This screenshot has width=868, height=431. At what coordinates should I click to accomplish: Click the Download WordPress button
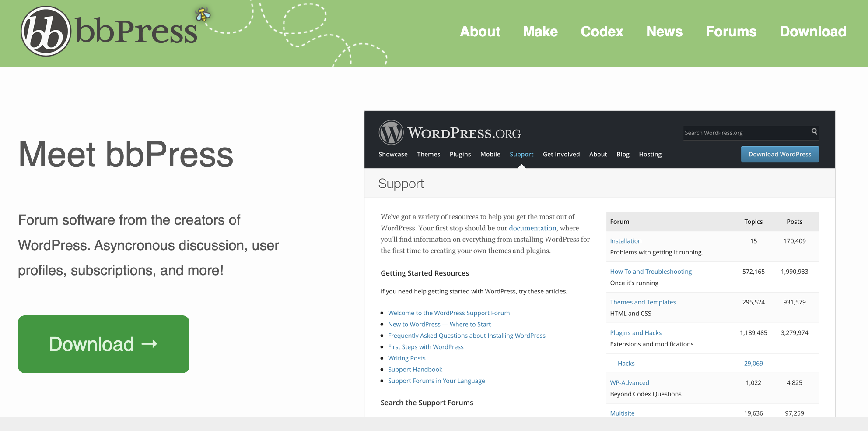[x=780, y=154]
